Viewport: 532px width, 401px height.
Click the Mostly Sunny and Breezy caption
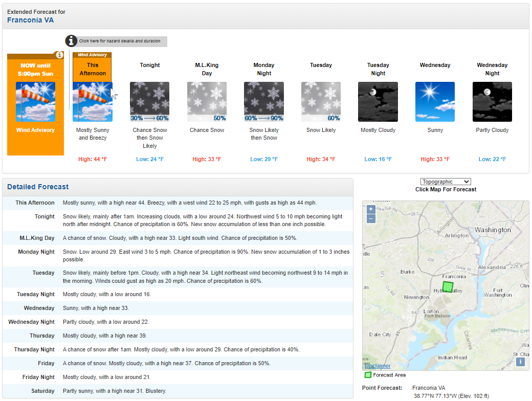(x=93, y=134)
